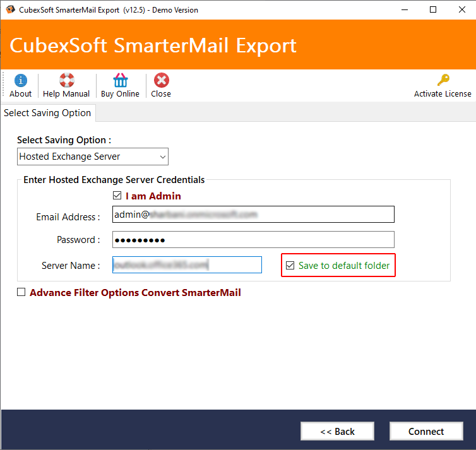The height and width of the screenshot is (450, 476).
Task: Maximize the application window
Action: (433, 9)
